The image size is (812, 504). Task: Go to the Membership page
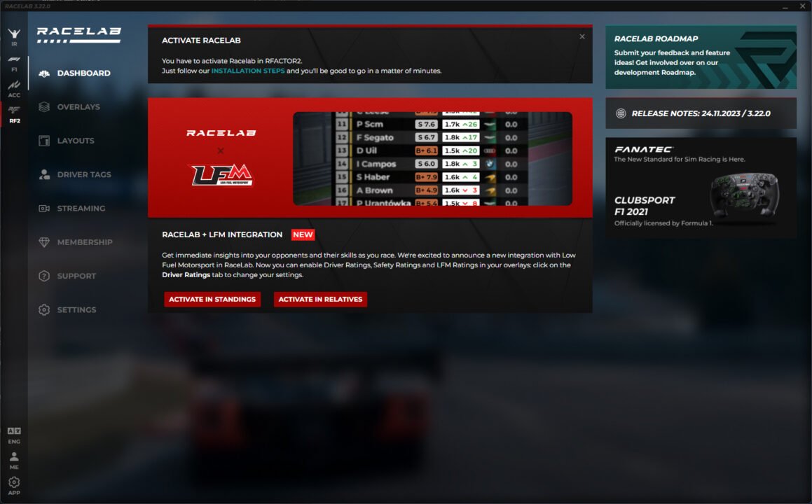click(84, 242)
